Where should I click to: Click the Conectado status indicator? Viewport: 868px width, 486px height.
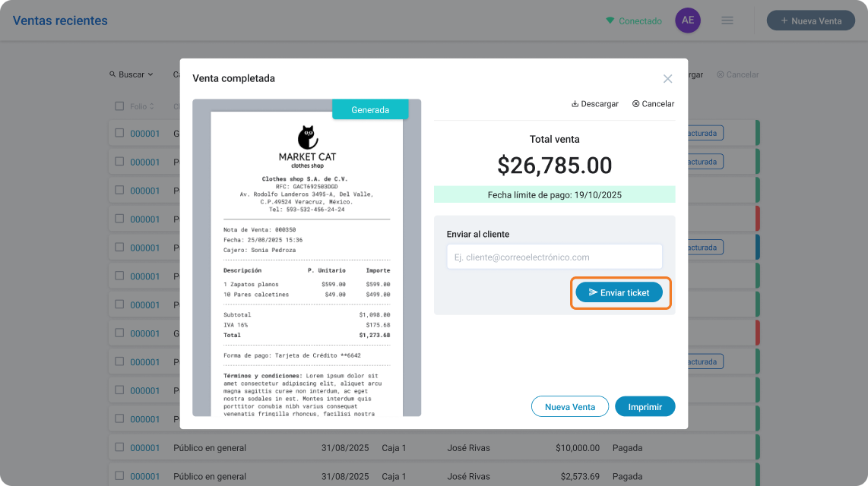tap(634, 21)
